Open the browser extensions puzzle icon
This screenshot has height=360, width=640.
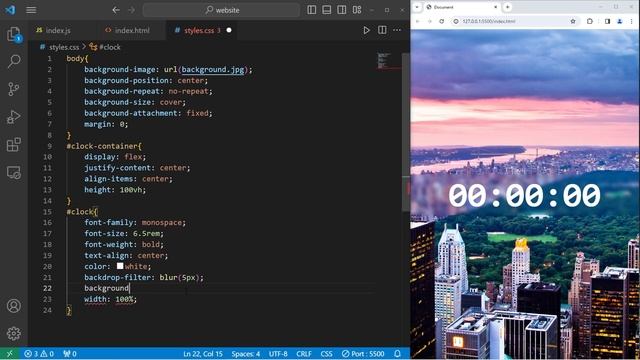click(590, 21)
